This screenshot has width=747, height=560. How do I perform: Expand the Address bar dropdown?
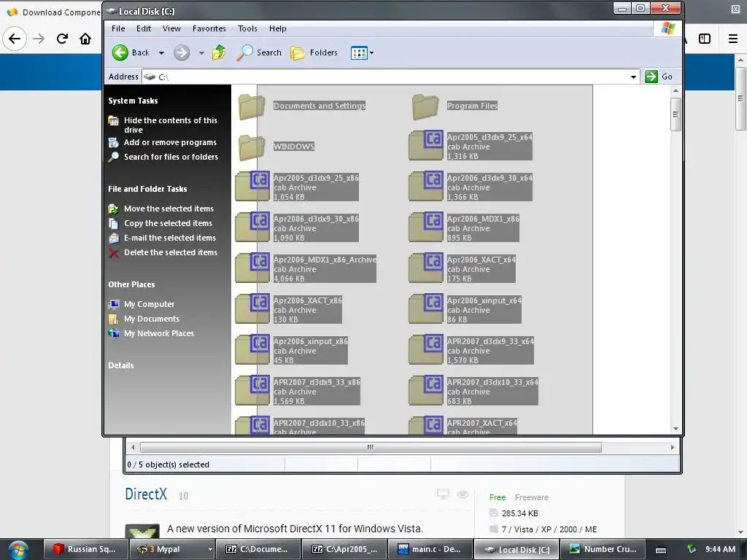[x=633, y=77]
